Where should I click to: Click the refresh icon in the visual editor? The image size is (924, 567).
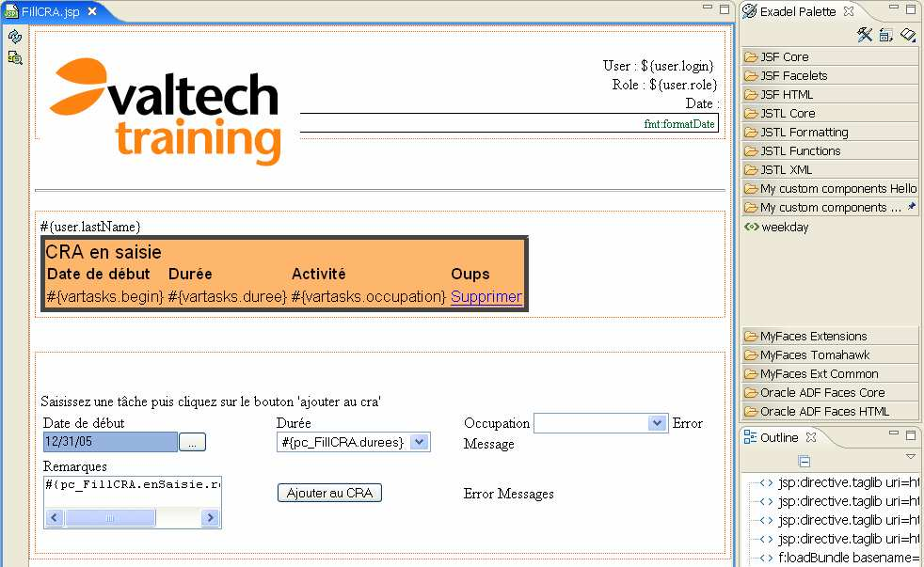[x=14, y=37]
